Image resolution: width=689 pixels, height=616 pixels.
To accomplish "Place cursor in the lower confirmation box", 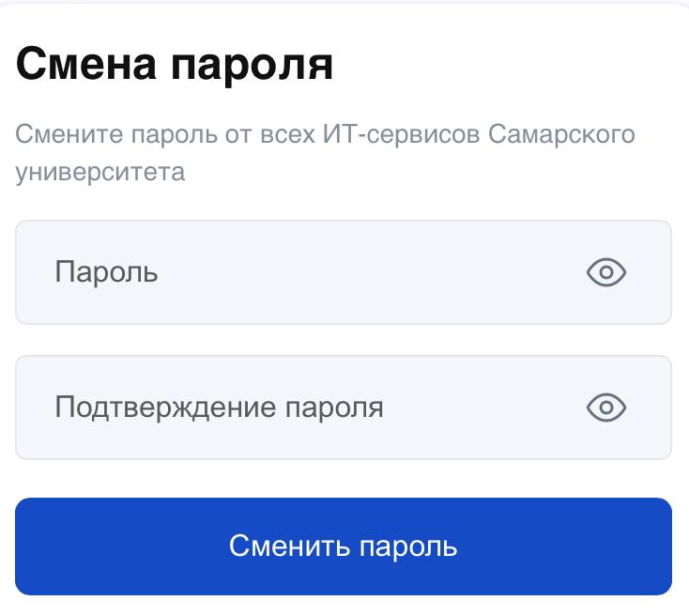I will (x=344, y=408).
